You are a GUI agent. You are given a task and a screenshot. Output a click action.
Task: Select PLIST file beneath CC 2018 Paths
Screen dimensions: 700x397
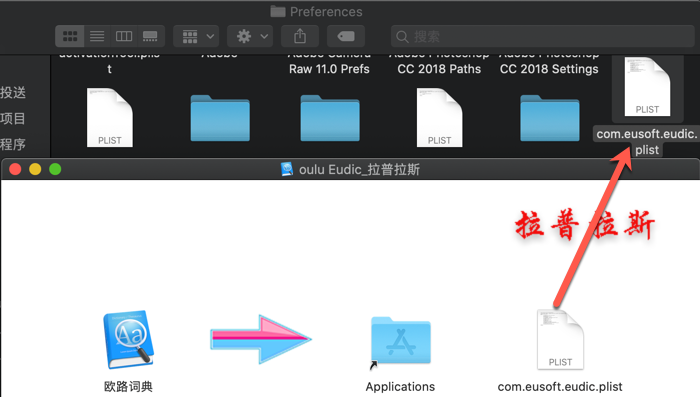tap(439, 117)
